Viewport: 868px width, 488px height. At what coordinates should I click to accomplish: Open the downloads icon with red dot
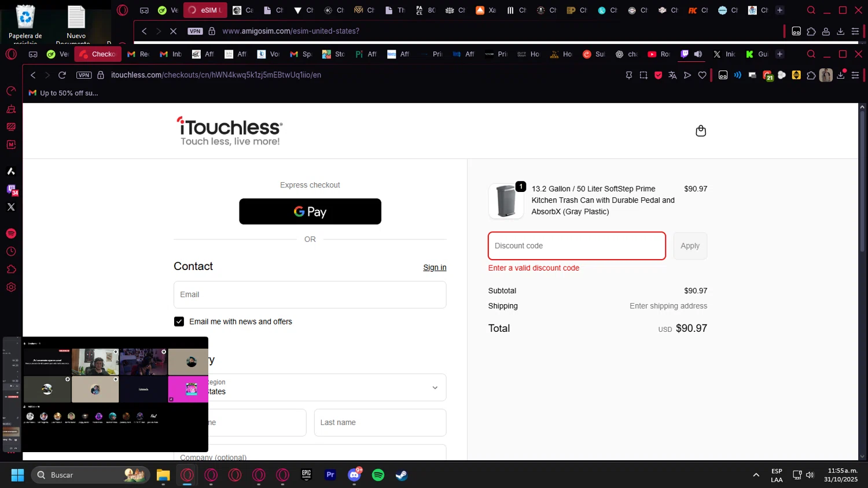point(841,75)
